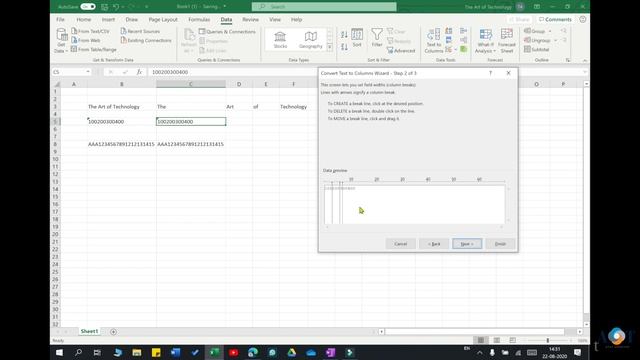This screenshot has height=360, width=640.
Task: Open the View tab
Action: tap(275, 19)
